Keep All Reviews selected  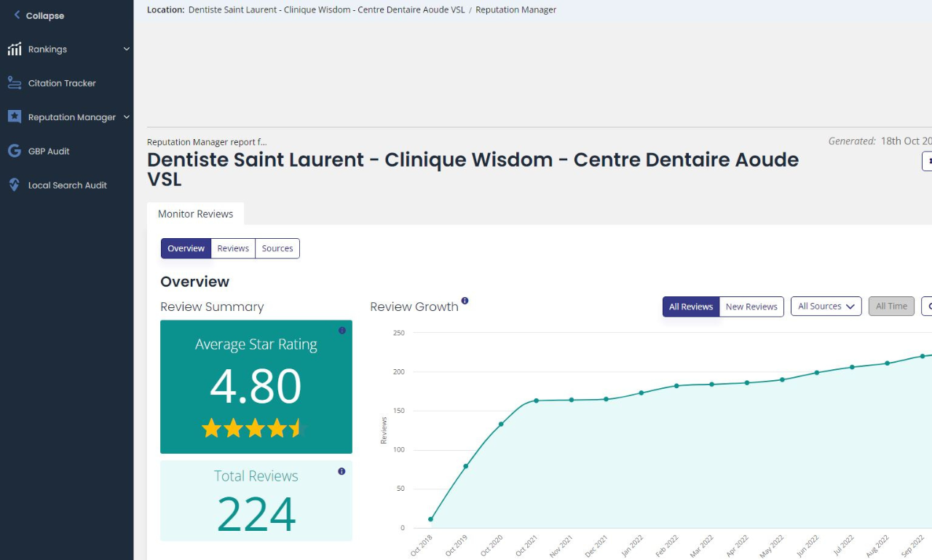pyautogui.click(x=690, y=307)
